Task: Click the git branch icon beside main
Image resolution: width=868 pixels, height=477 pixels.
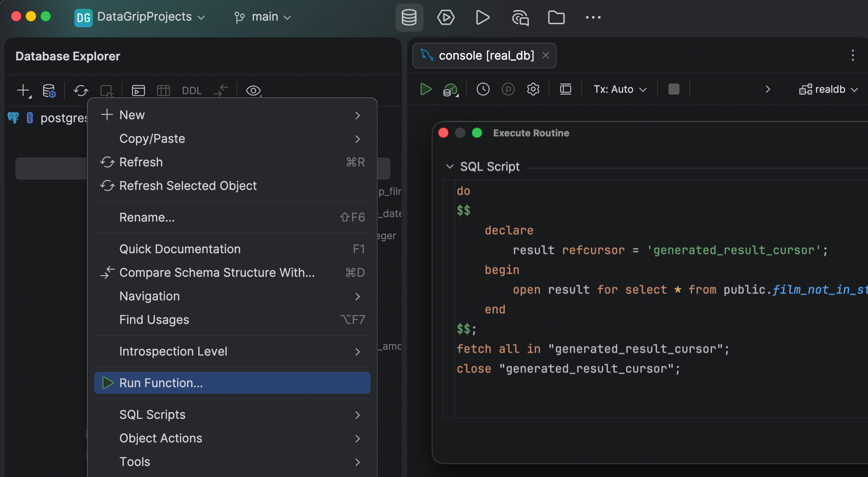Action: [x=239, y=17]
